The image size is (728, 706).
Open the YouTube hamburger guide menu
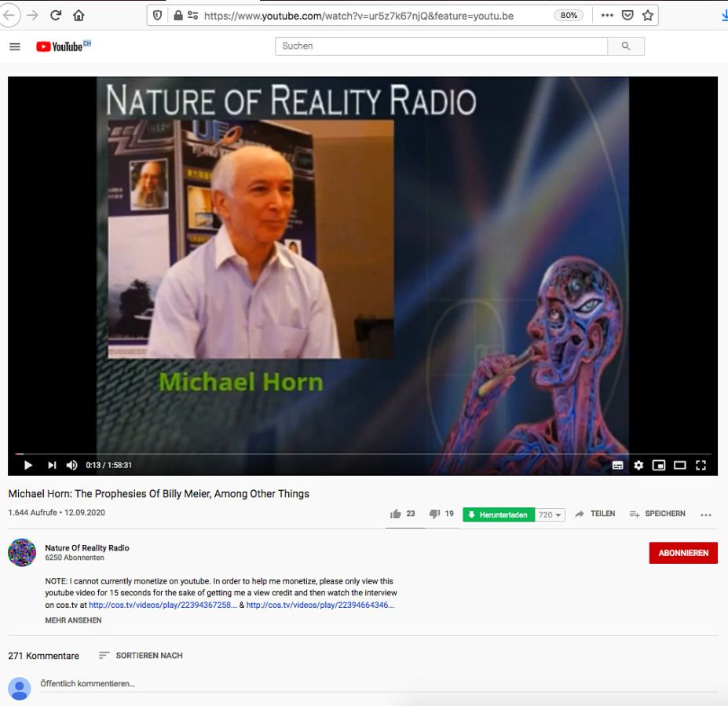tap(15, 46)
